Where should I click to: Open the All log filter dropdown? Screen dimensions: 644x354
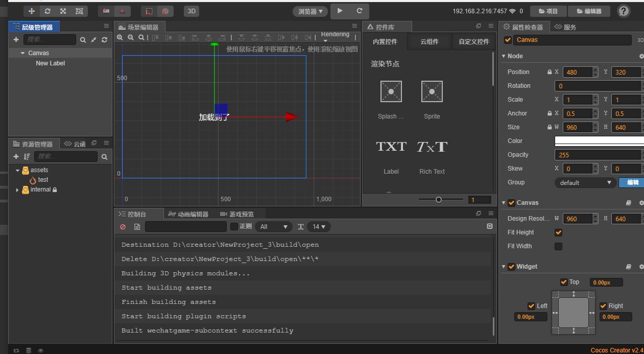click(x=274, y=226)
